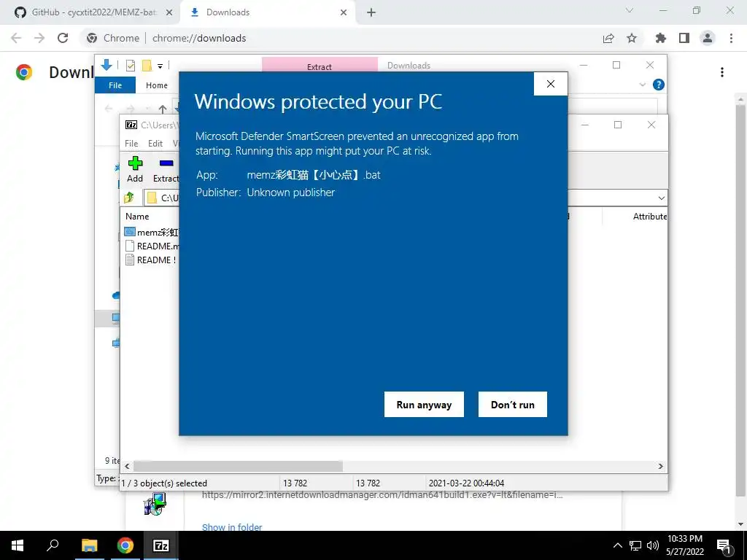Click Explorer quick access properties icon
Image resolution: width=747 pixels, height=560 pixels.
130,65
